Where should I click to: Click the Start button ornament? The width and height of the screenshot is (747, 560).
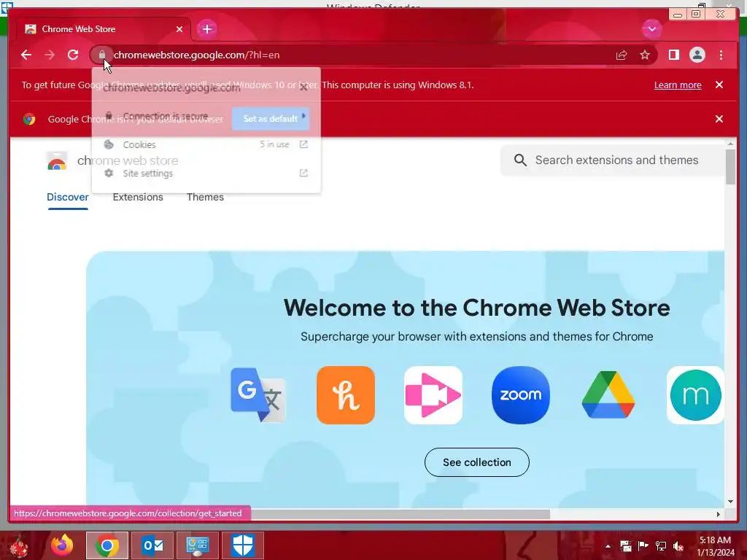coord(18,547)
